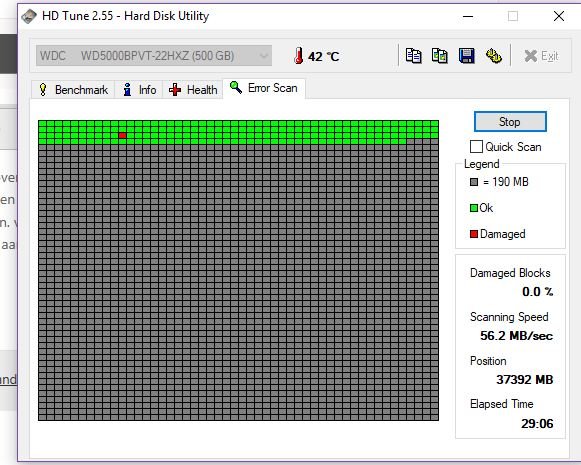Click the red thermometer temperature icon
581x465 pixels.
pos(298,56)
